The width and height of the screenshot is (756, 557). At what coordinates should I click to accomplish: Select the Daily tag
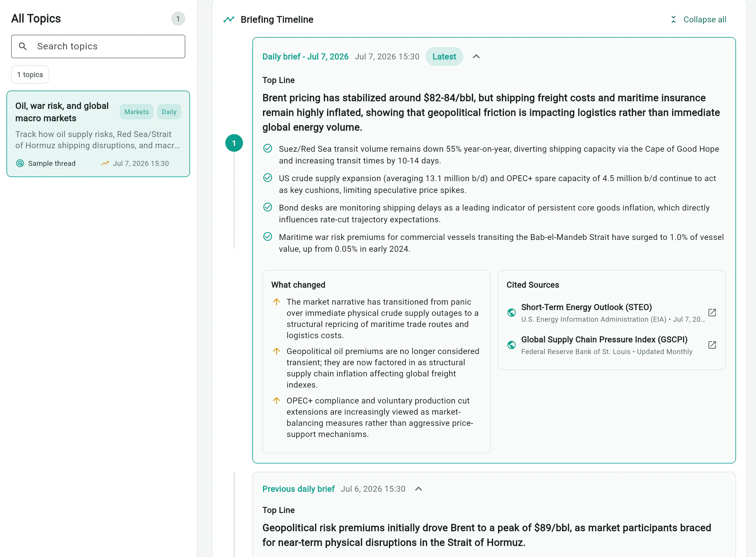point(169,112)
